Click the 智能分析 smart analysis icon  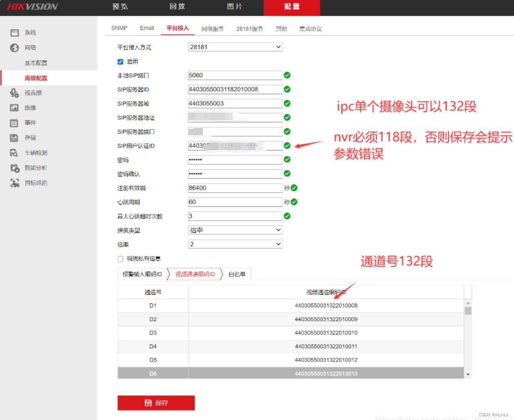tap(14, 168)
